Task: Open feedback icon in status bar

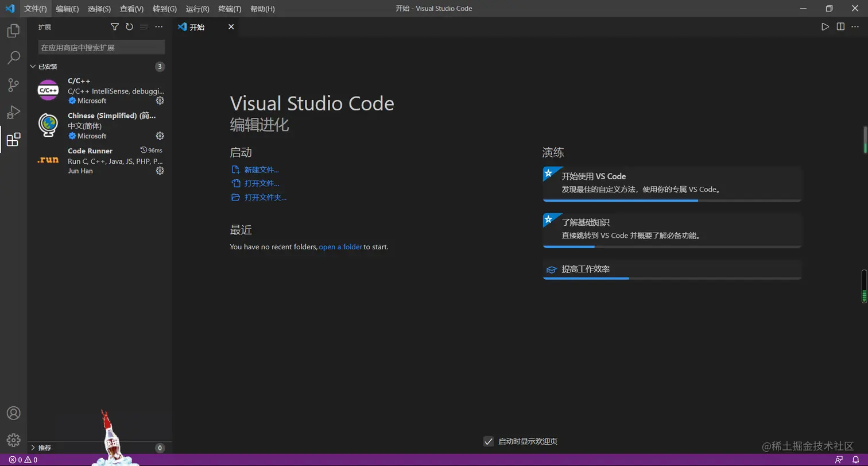Action: (x=839, y=460)
